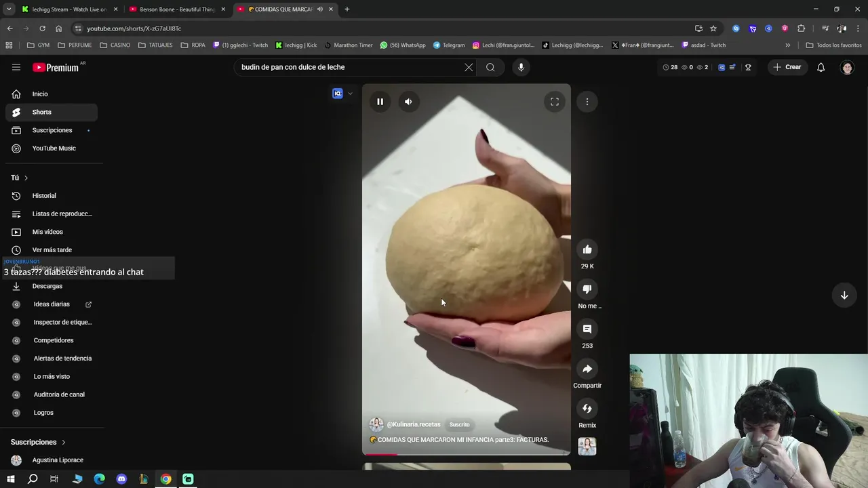The height and width of the screenshot is (488, 868).
Task: Click the address bar URL
Action: click(134, 28)
